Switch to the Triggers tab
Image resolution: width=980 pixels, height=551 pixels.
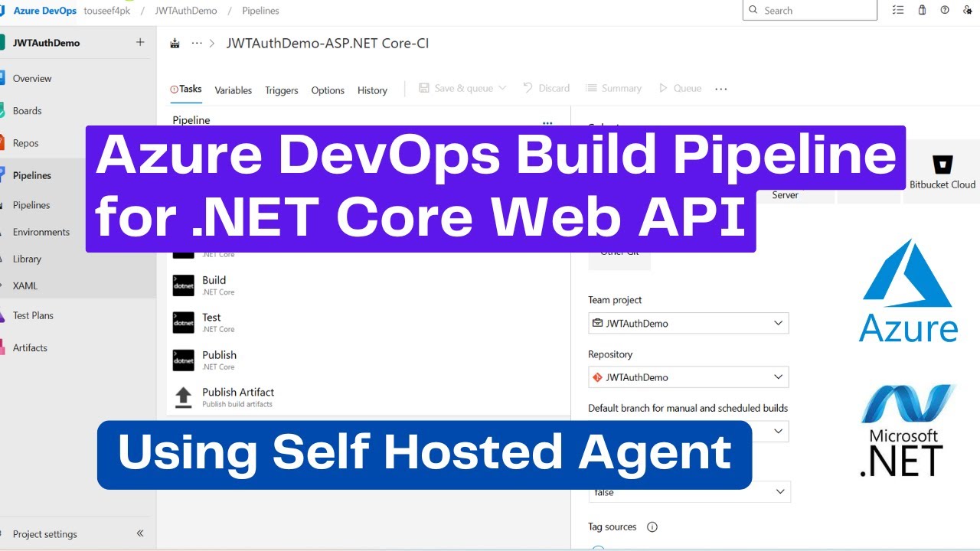pyautogui.click(x=282, y=90)
